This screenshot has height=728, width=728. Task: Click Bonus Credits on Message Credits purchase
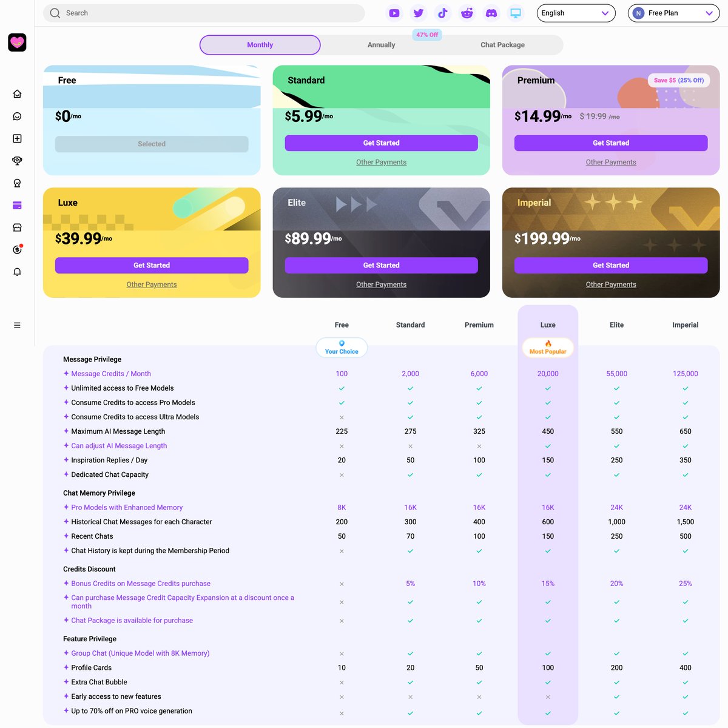[141, 584]
